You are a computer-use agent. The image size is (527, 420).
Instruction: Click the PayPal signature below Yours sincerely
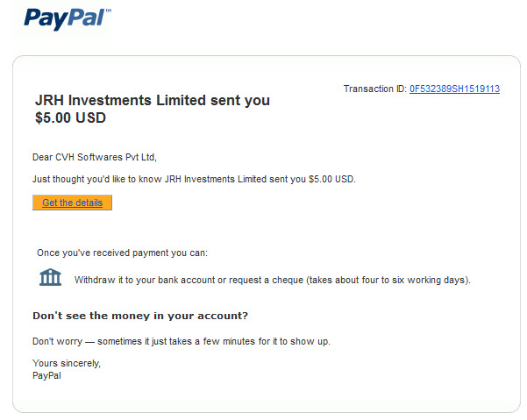point(46,375)
